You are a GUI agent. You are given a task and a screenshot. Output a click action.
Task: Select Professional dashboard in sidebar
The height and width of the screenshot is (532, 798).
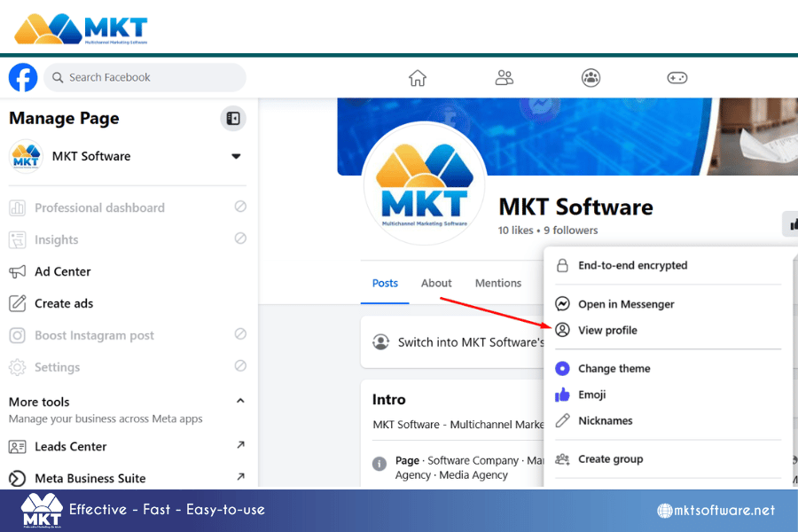[99, 207]
